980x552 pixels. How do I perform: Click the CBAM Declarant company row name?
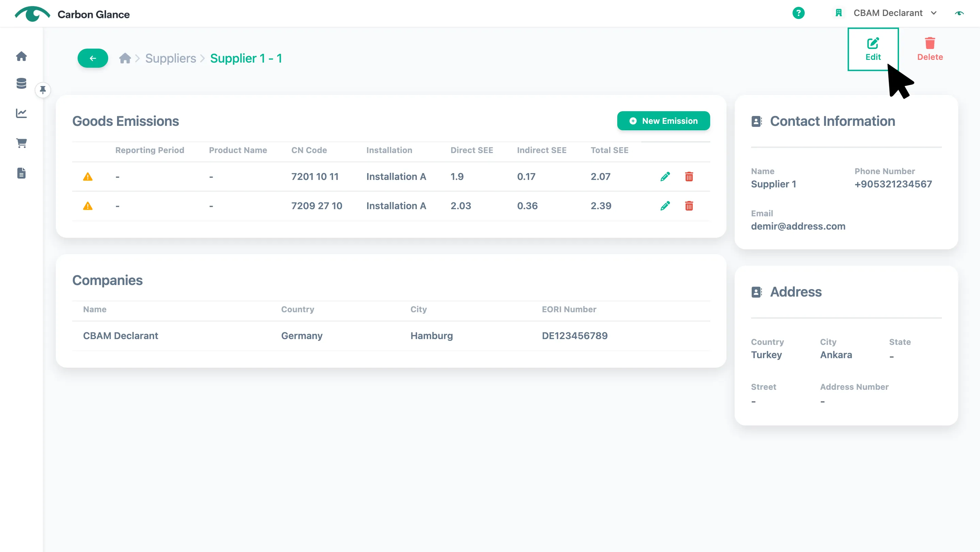[120, 336]
